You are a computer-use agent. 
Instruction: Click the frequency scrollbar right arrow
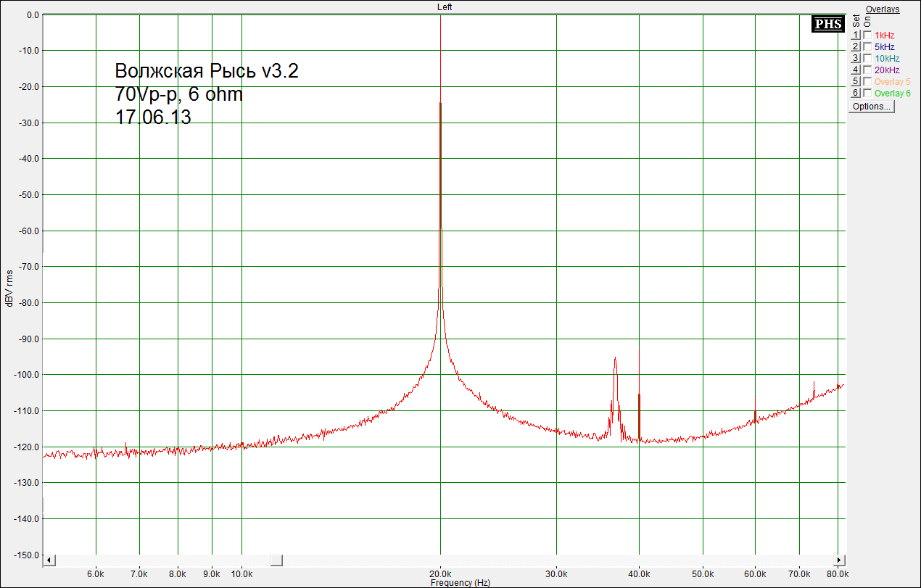tap(840, 560)
